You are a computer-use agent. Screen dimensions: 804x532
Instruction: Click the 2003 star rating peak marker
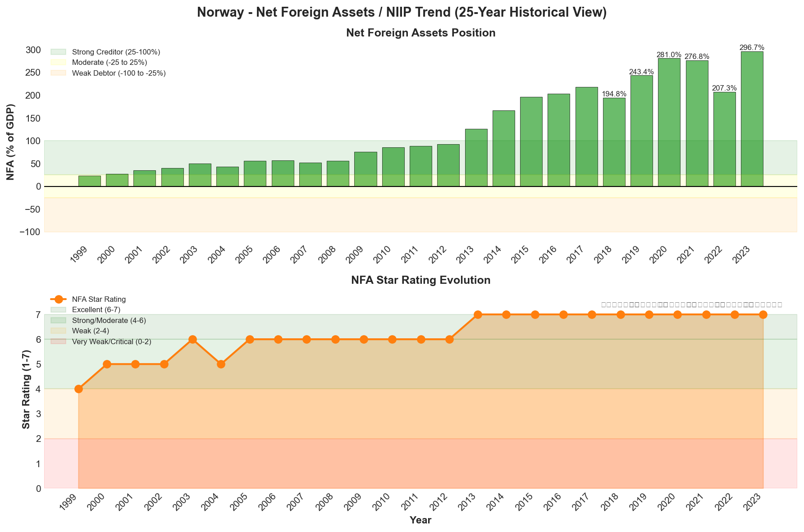click(x=193, y=339)
